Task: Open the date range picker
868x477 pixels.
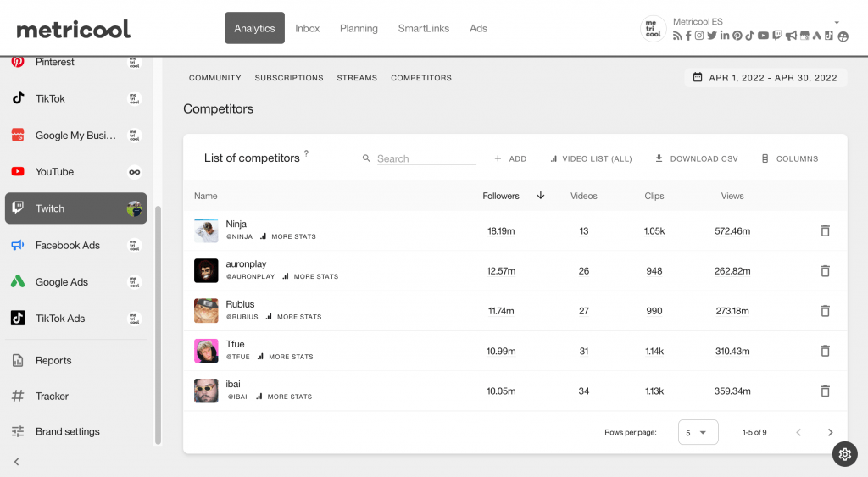Action: click(765, 78)
